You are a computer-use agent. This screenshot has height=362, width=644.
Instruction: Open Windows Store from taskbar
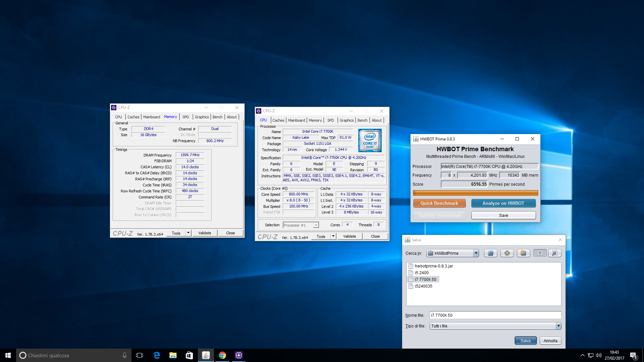click(x=189, y=355)
